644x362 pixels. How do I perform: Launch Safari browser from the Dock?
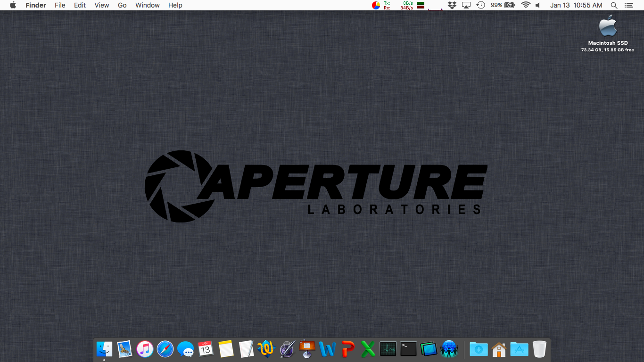point(165,349)
